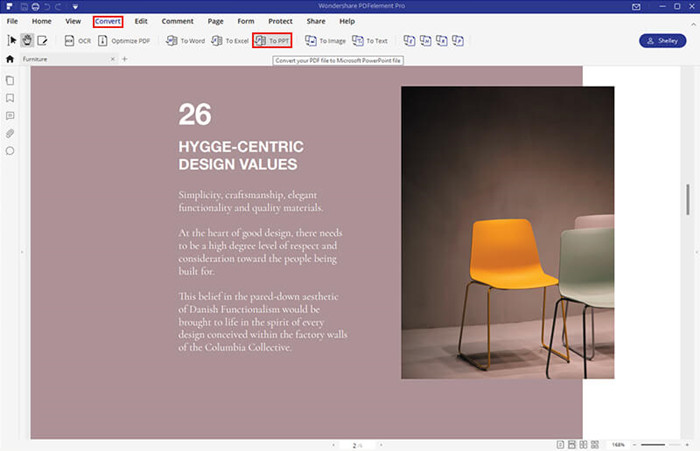This screenshot has width=700, height=451.
Task: Open the bookmarks panel in sidebar
Action: tap(10, 98)
